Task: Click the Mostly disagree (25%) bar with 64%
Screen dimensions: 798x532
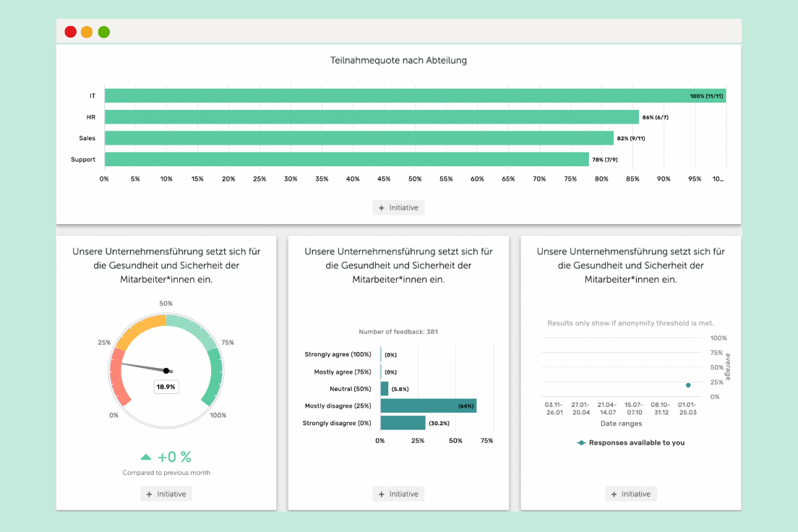Action: (429, 406)
